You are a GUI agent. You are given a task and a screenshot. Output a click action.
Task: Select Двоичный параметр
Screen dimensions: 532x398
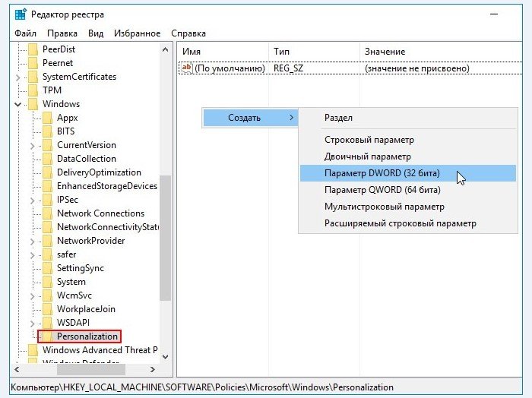click(408, 156)
